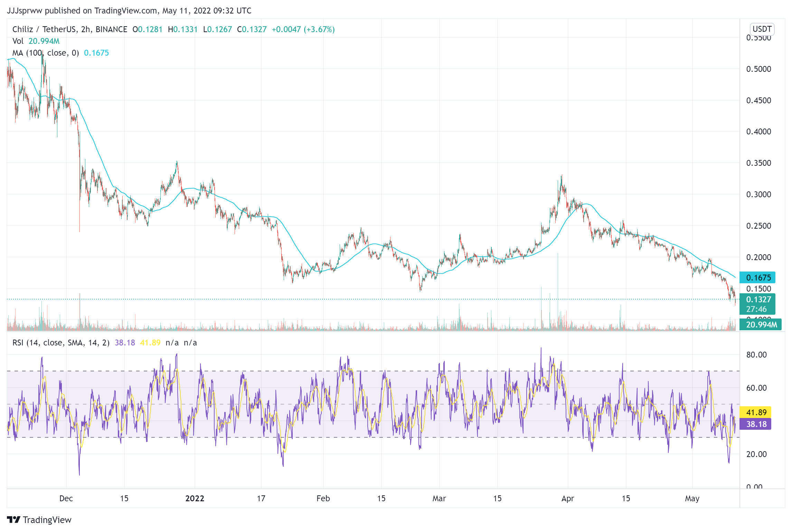Click the Apr marker on time axis
The height and width of the screenshot is (532, 792).
click(x=568, y=498)
